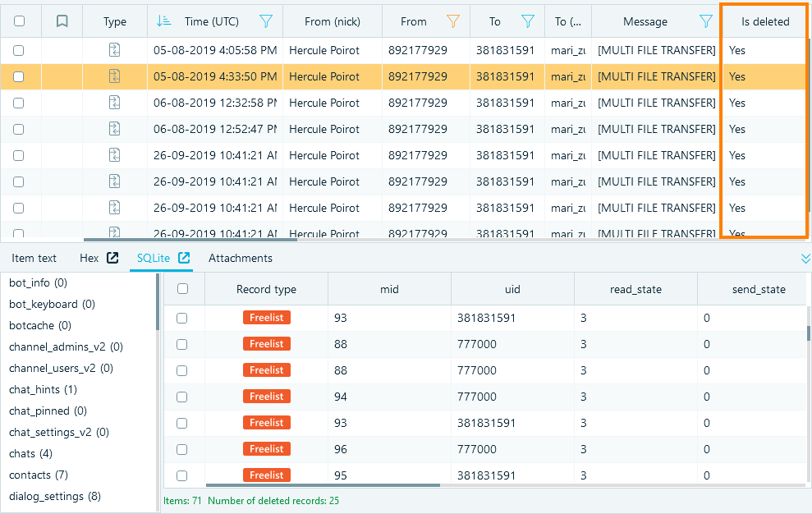
Task: Switch to the Item text tab
Action: pyautogui.click(x=34, y=258)
